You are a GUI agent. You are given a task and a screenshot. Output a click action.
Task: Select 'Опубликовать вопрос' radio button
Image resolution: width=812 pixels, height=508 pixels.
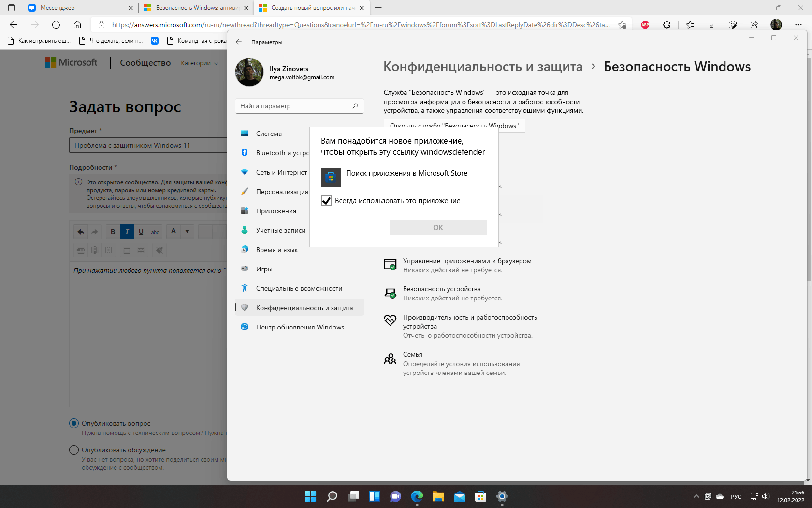pos(74,423)
